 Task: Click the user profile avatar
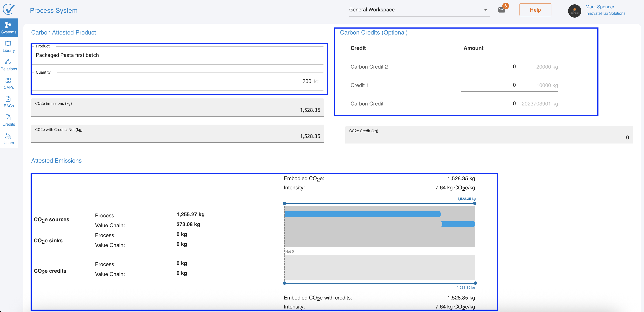tap(574, 11)
